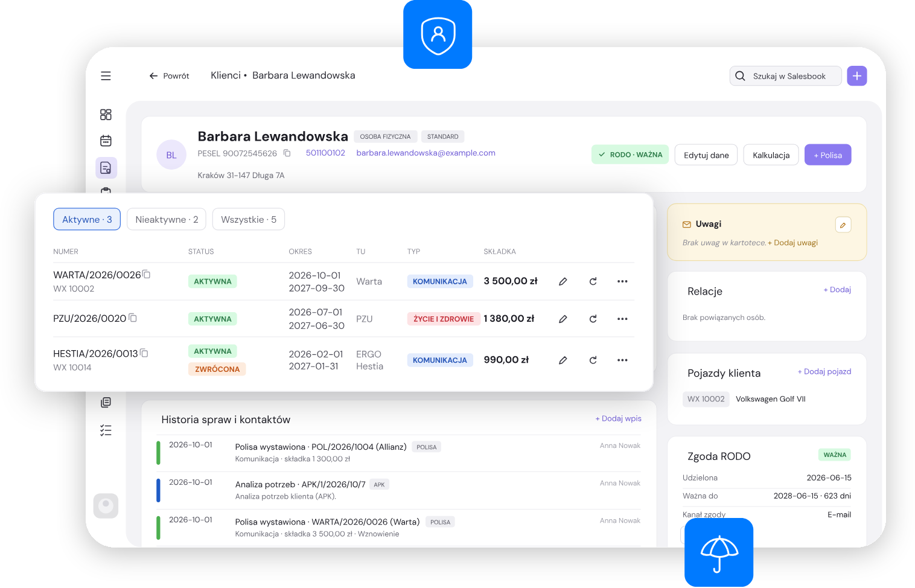The image size is (915, 588).
Task: Open the BL client avatar
Action: click(x=171, y=155)
